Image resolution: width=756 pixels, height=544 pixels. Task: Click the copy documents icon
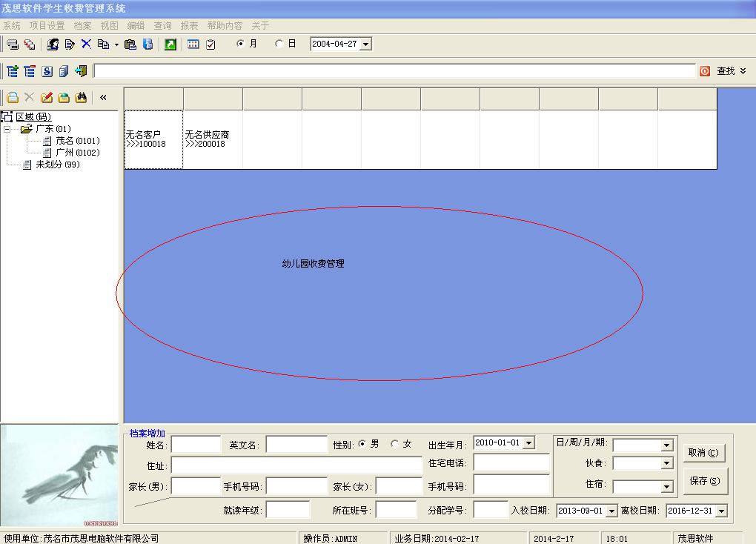pyautogui.click(x=103, y=44)
